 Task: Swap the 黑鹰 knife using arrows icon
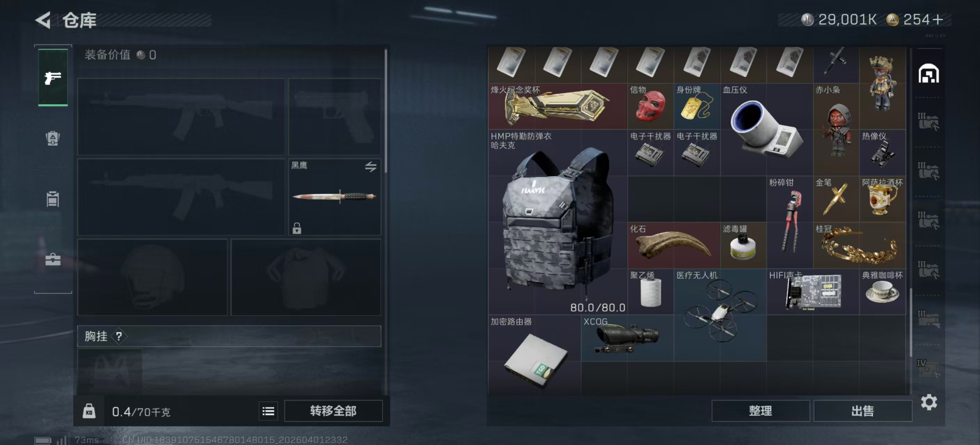371,167
